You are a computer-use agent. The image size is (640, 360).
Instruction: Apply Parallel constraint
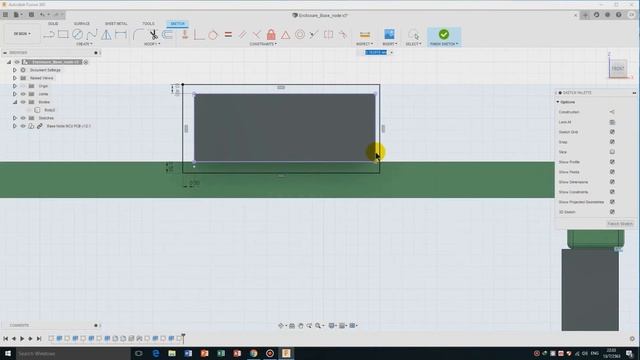[x=242, y=35]
